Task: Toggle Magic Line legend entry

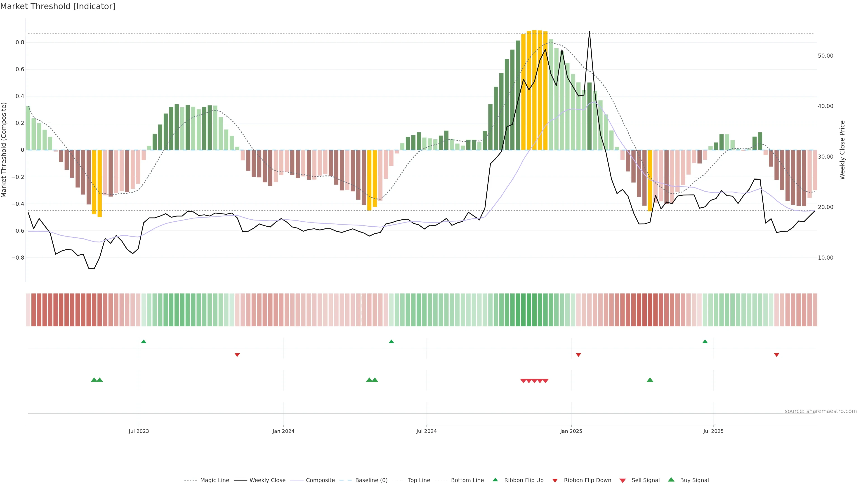Action: pyautogui.click(x=214, y=480)
